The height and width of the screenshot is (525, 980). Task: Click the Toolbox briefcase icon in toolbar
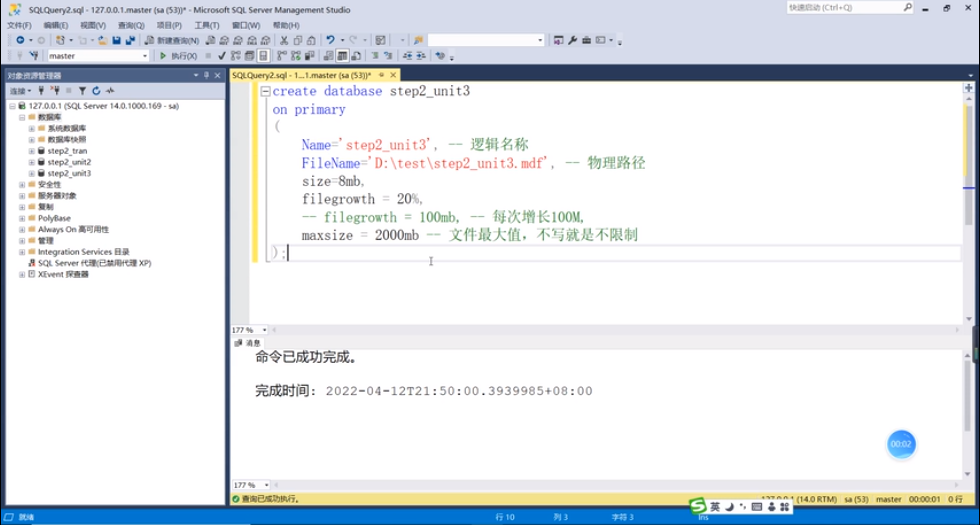pyautogui.click(x=586, y=40)
